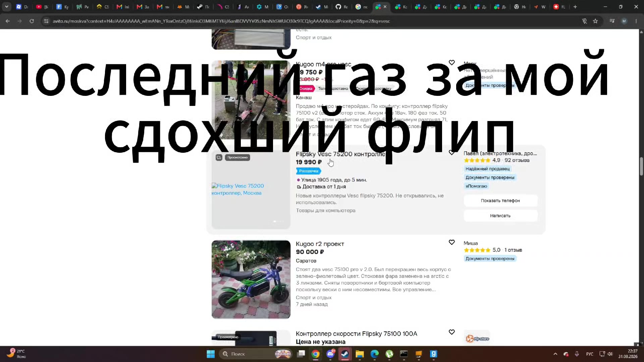644x362 pixels.
Task: Go back in browser
Action: click(8, 21)
